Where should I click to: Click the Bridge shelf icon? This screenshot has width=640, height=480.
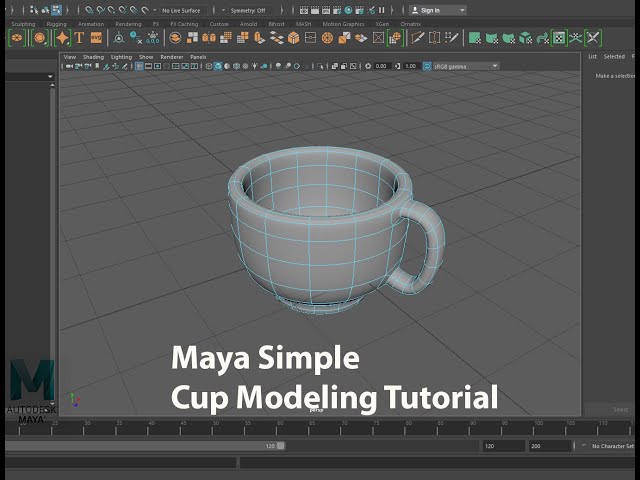tap(276, 38)
